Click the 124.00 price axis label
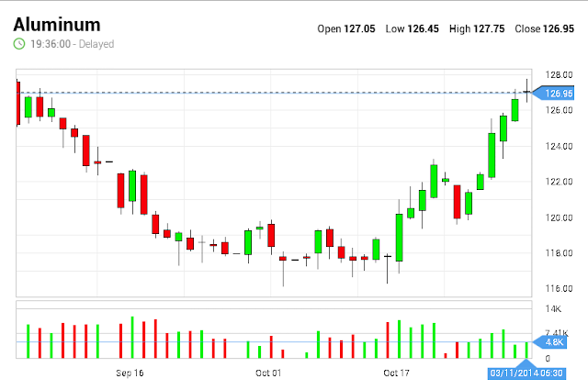This screenshot has width=588, height=390. (x=560, y=146)
